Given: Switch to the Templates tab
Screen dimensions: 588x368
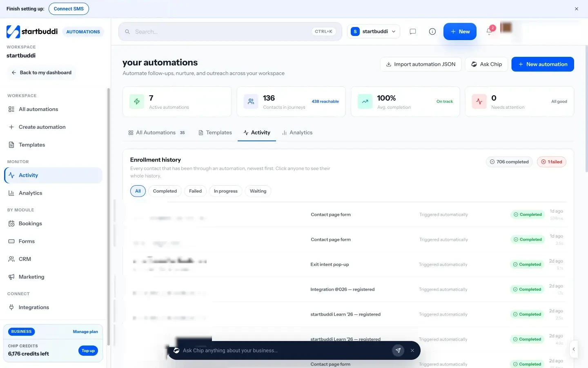Looking at the screenshot, I should (215, 132).
